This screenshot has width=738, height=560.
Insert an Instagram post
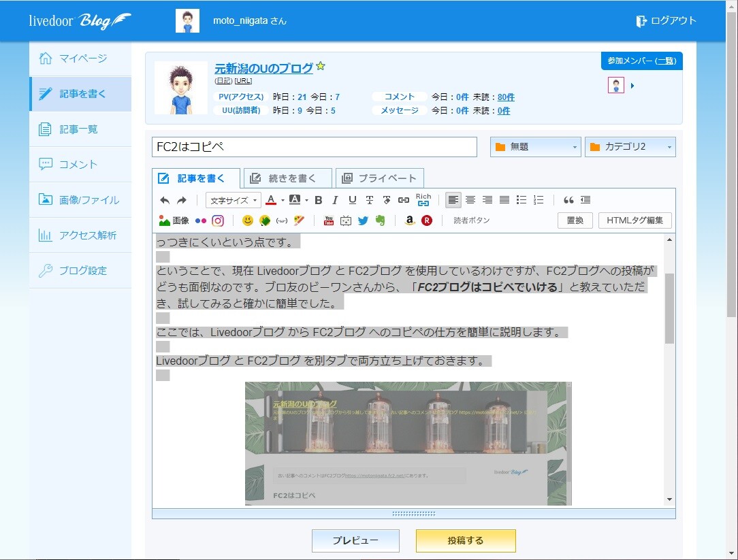(x=218, y=220)
